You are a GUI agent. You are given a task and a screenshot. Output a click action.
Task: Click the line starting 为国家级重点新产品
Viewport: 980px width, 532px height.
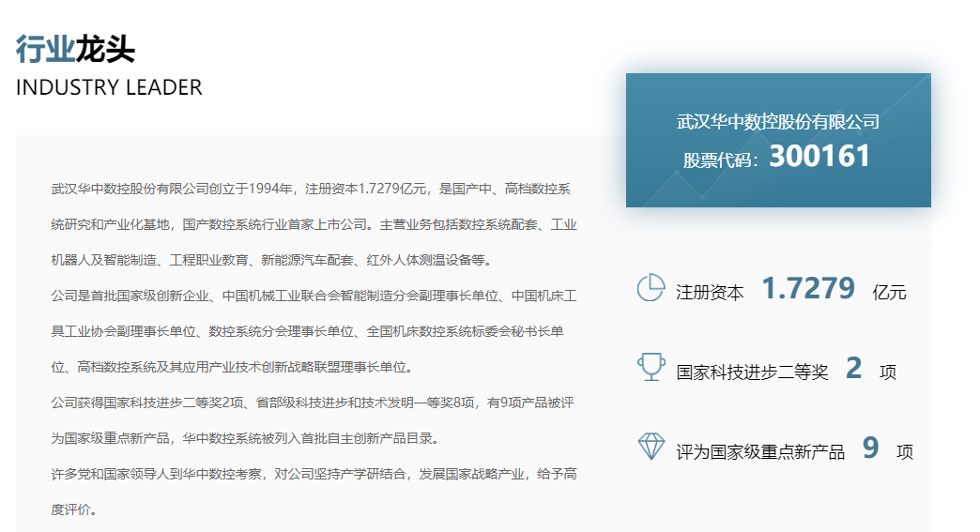(x=248, y=438)
